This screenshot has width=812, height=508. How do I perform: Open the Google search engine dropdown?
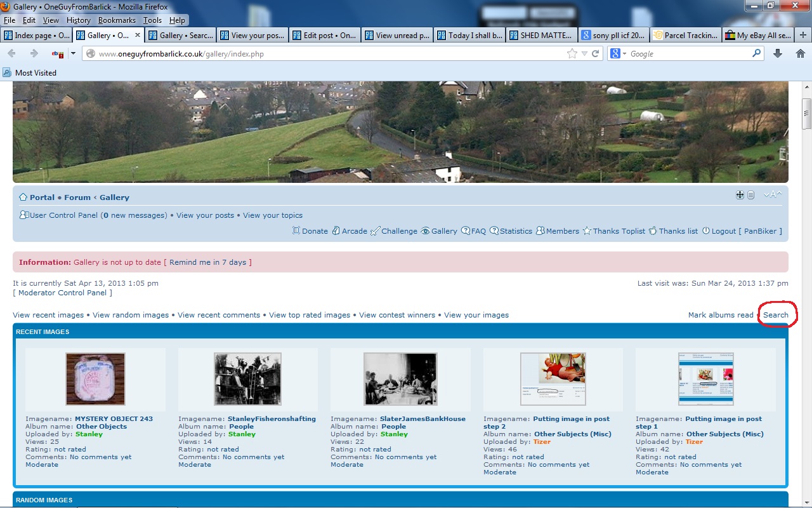618,54
